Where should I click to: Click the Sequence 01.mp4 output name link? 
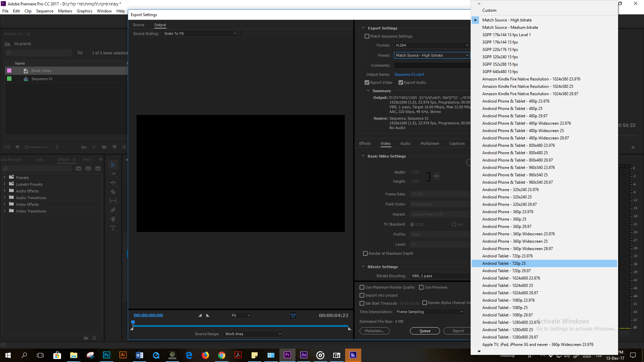(x=409, y=74)
